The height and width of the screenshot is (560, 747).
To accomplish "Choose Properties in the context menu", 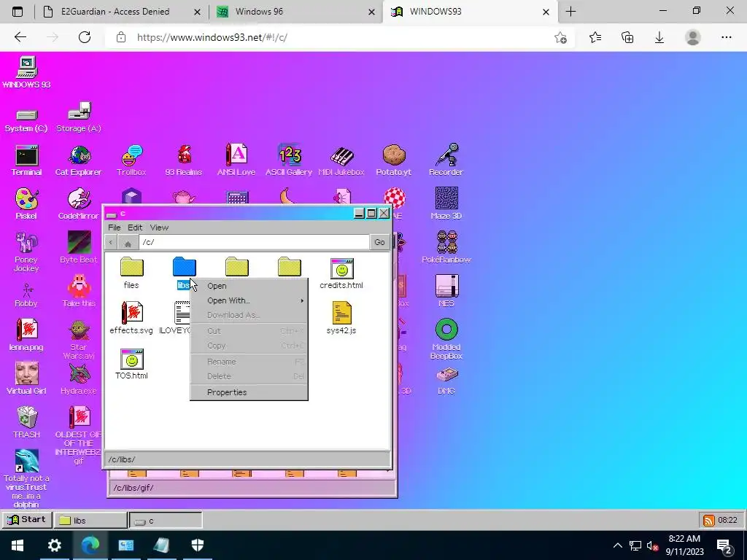I will click(249, 392).
